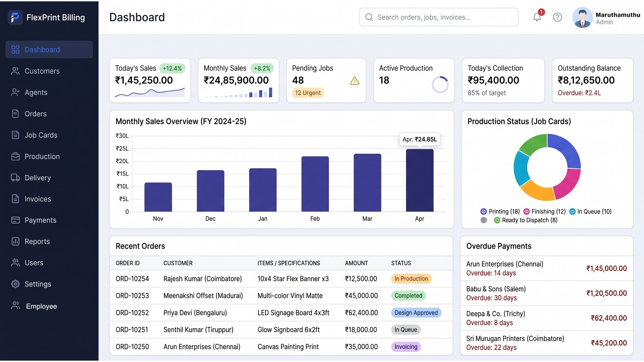Click the FlexPrint Billing logo icon
The width and height of the screenshot is (644, 362).
(15, 17)
